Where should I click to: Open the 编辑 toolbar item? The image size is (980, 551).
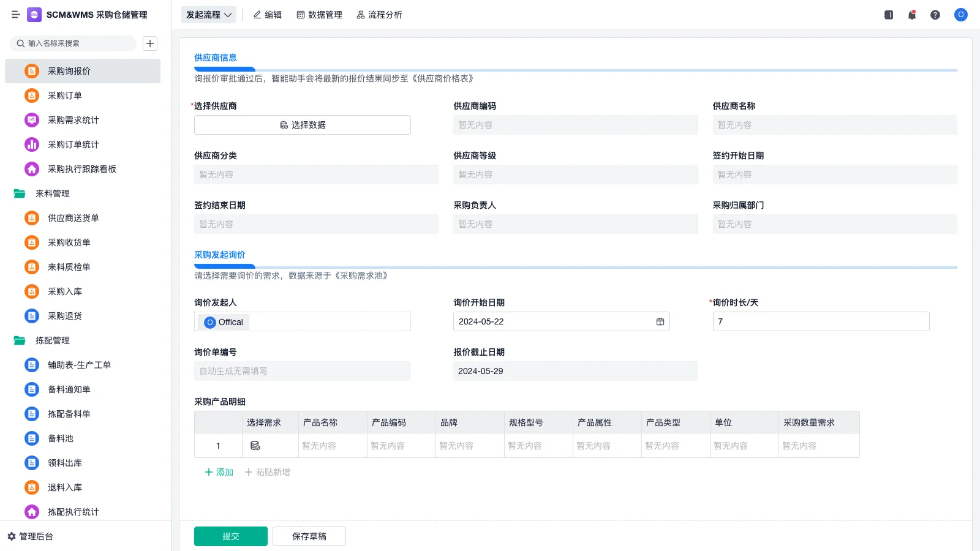tap(268, 15)
